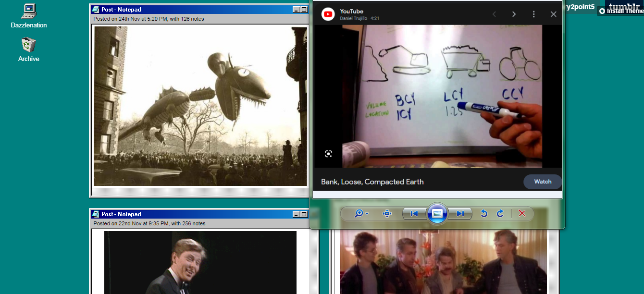Screen dimensions: 644x294
Task: Start the slideshow with center blue button
Action: pos(437,213)
